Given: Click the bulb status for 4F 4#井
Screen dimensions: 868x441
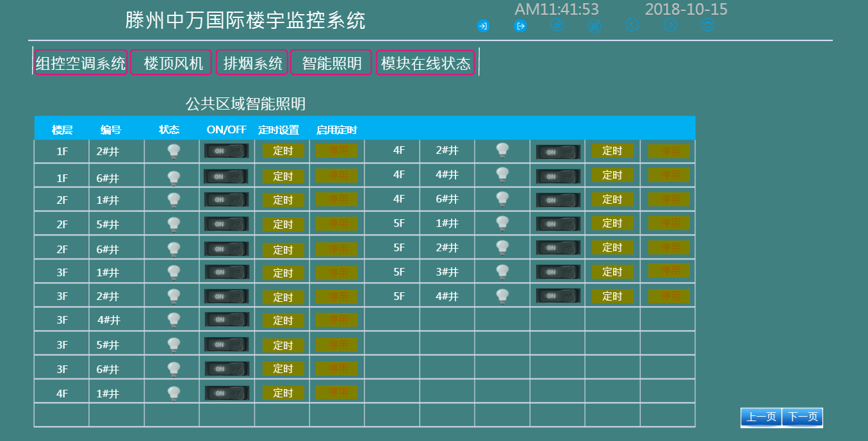Looking at the screenshot, I should tap(503, 174).
